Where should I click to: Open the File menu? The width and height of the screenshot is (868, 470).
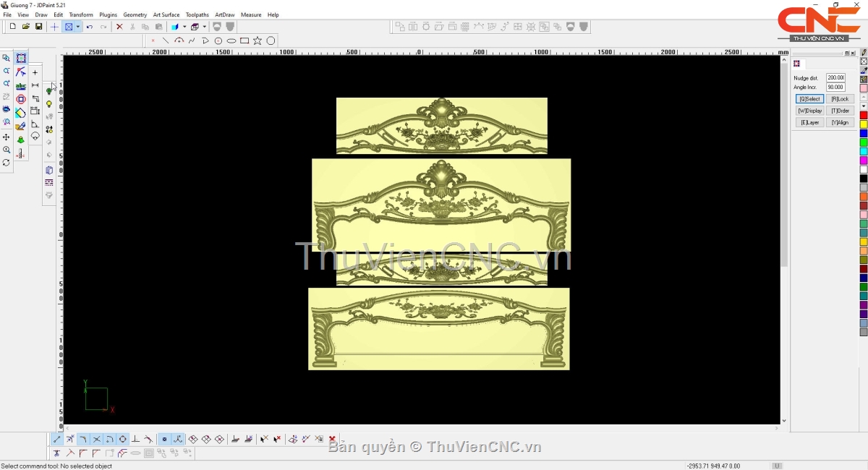point(7,14)
